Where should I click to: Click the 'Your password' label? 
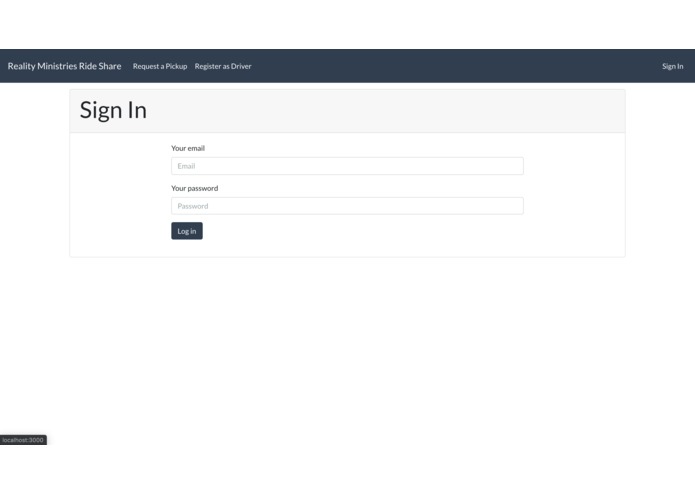195,188
